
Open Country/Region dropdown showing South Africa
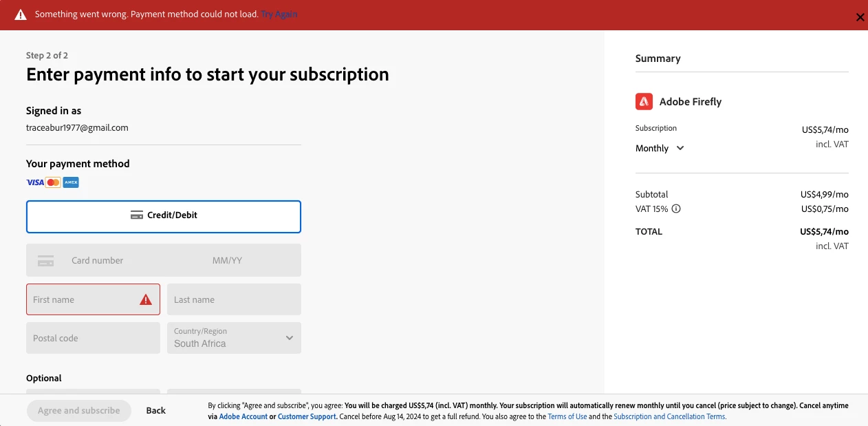click(x=234, y=338)
